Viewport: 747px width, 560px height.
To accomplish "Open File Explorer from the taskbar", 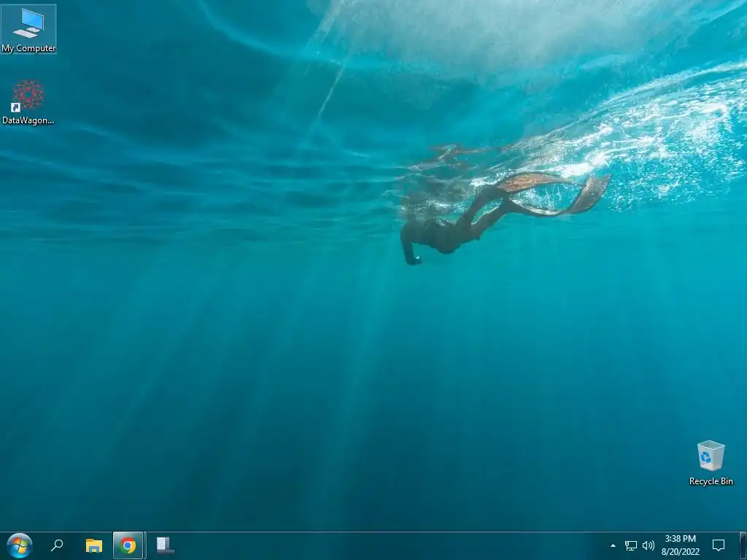I will click(94, 545).
